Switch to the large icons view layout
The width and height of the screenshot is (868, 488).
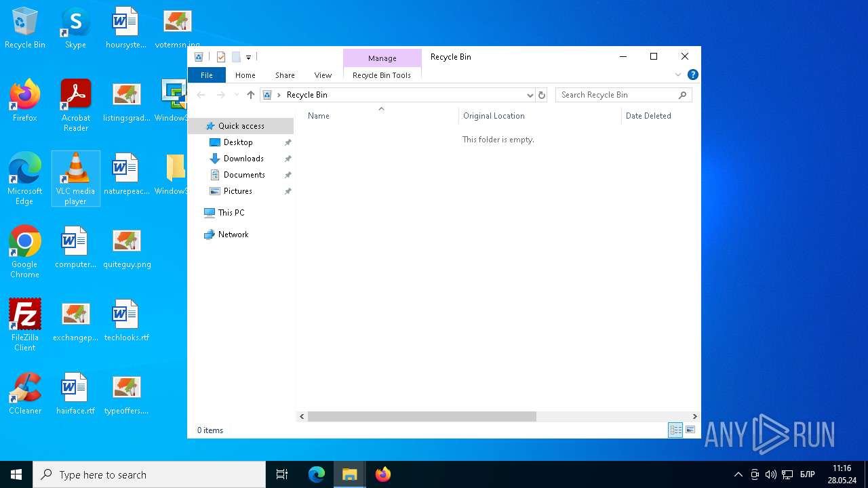click(690, 430)
